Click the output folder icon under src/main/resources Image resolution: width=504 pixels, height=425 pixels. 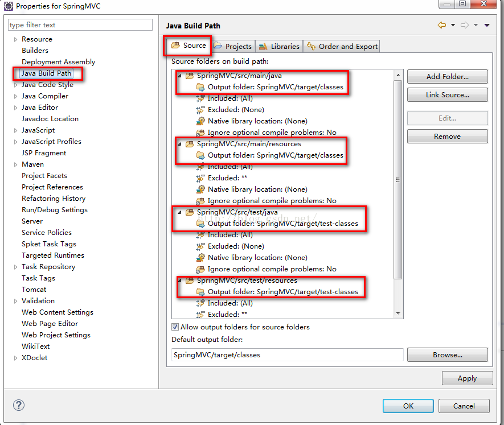200,155
